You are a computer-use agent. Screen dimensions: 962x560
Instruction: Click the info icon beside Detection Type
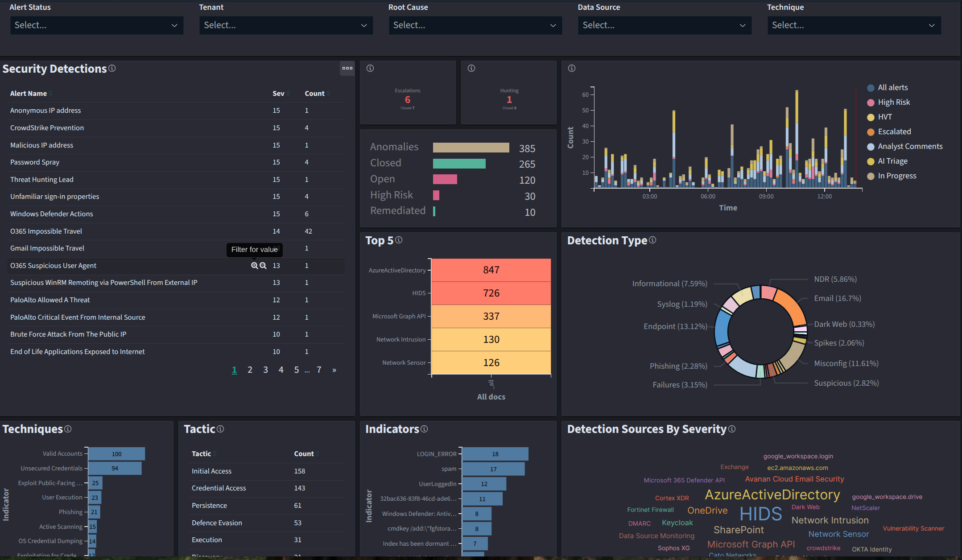(652, 240)
